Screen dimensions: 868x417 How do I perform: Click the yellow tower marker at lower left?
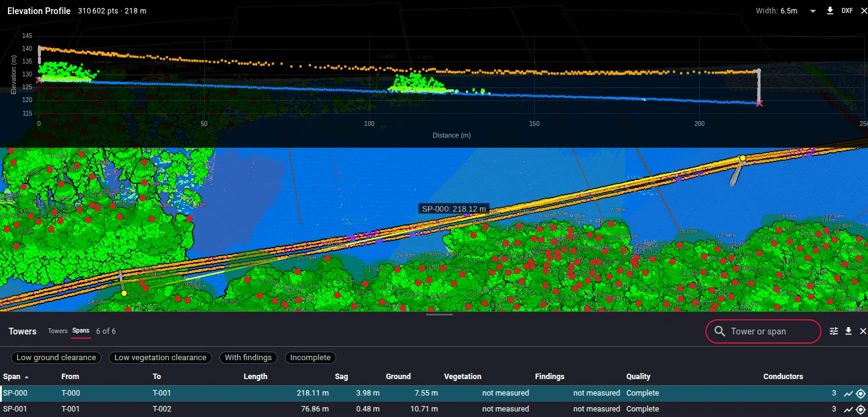click(x=124, y=293)
